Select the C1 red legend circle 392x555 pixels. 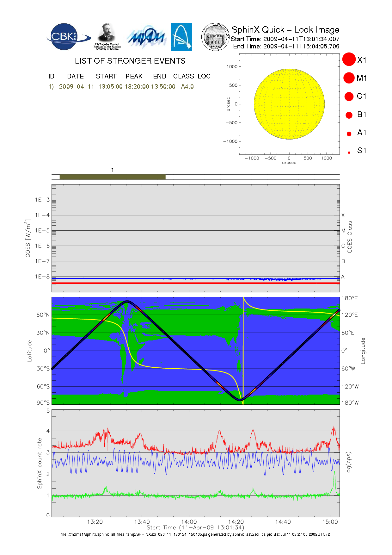(x=349, y=96)
